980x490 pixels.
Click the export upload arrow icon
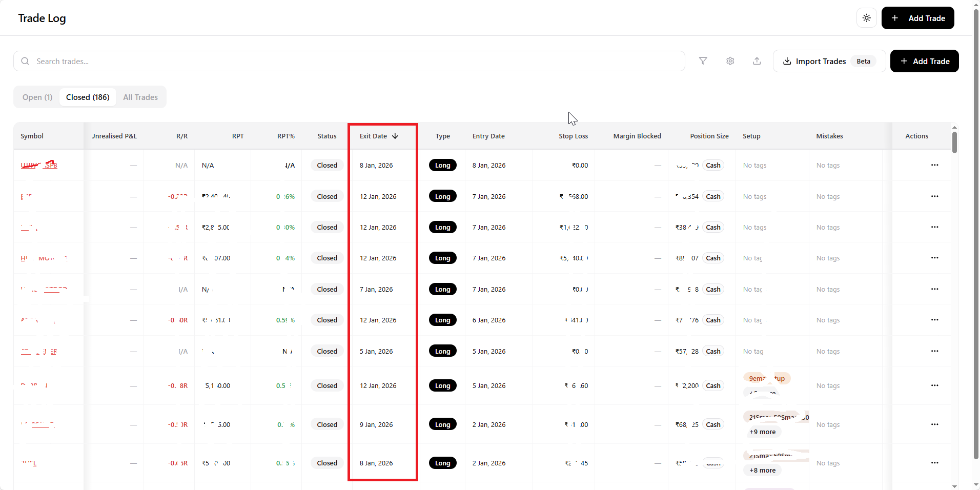click(757, 61)
